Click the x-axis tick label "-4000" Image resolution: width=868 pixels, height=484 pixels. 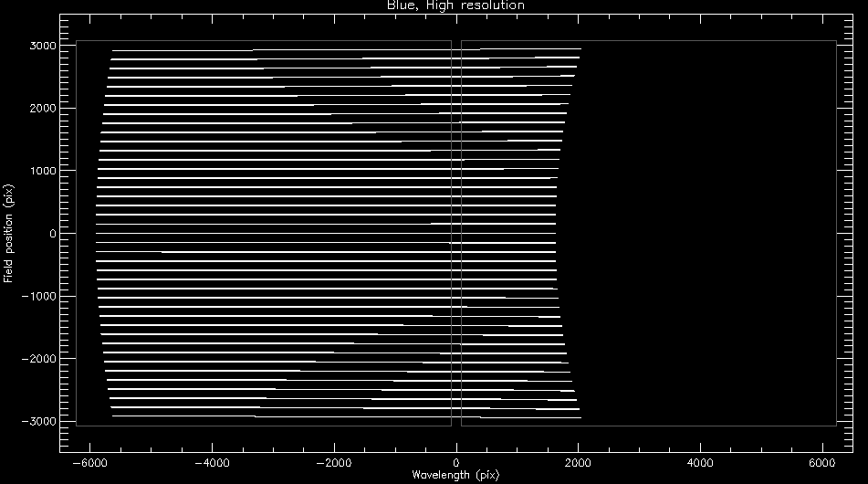click(x=212, y=463)
